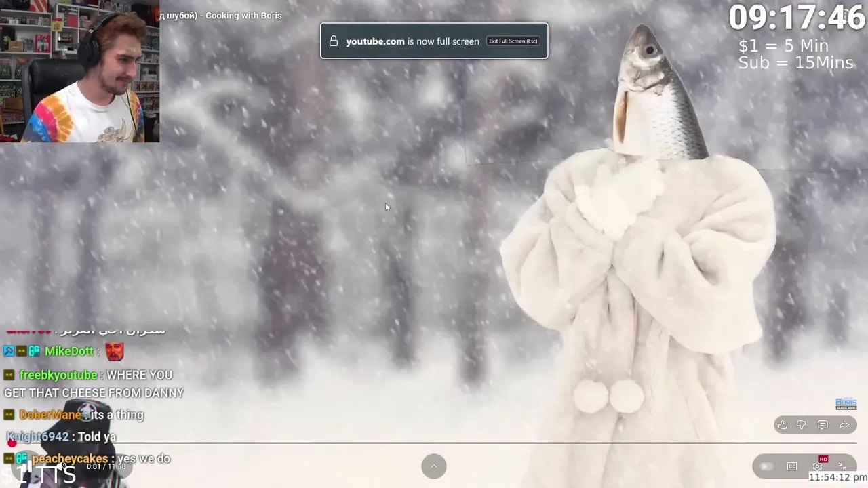Click MikeDott username in chat

[69, 351]
